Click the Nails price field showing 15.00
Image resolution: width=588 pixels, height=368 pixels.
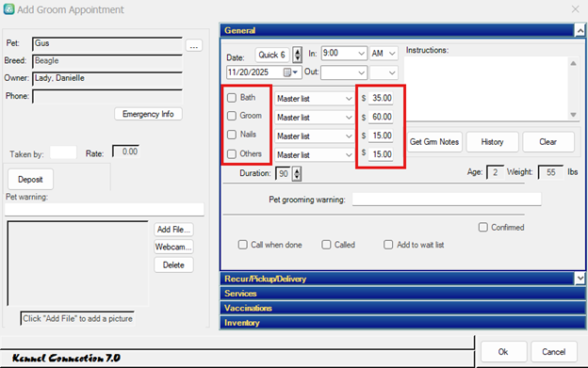coord(381,136)
